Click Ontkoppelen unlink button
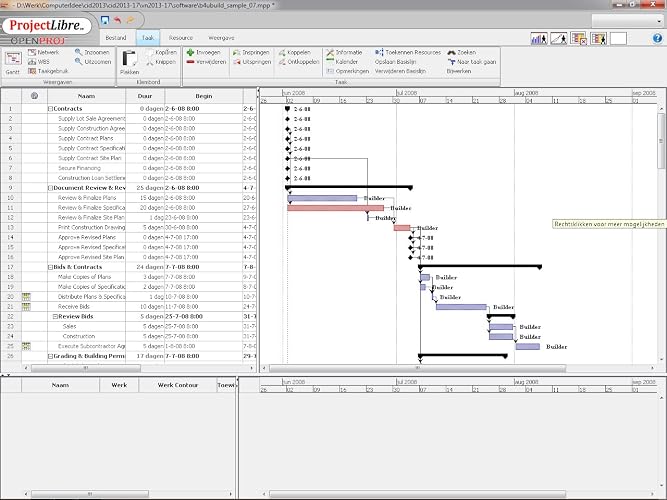Image resolution: width=667 pixels, height=500 pixels. 299,62
